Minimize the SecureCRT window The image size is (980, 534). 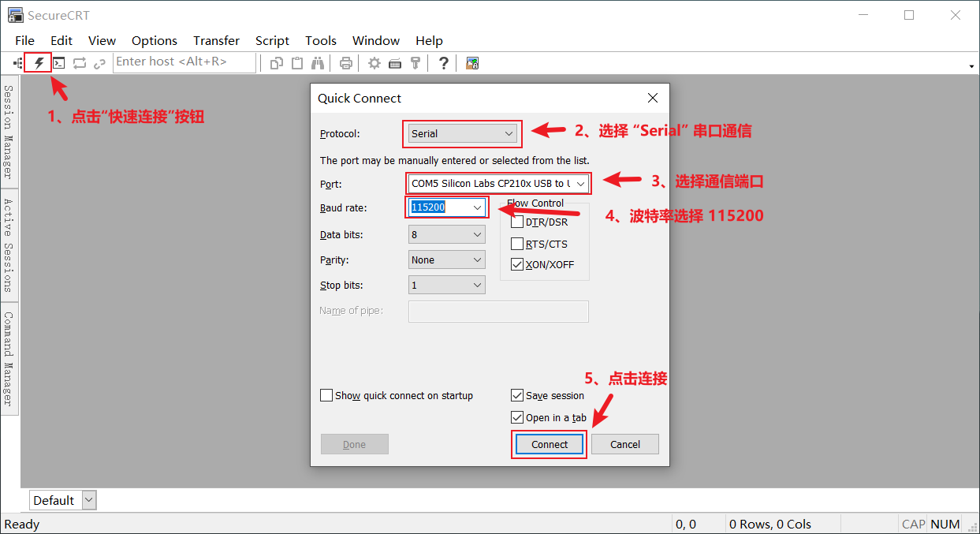[863, 15]
